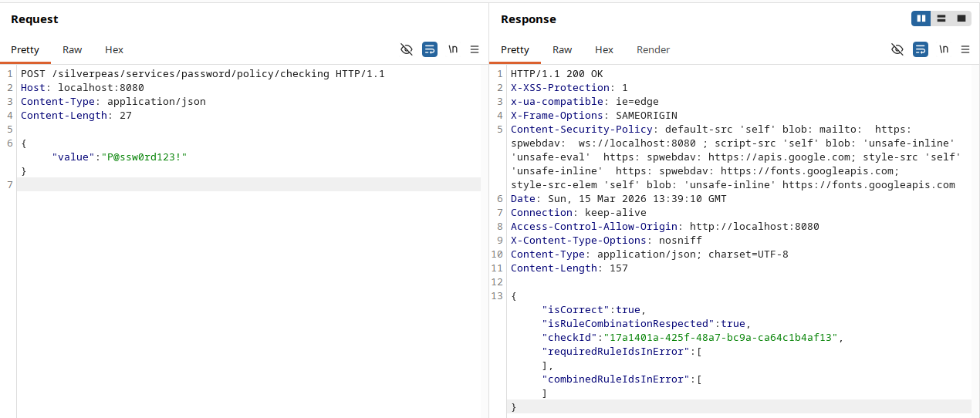The width and height of the screenshot is (980, 418).
Task: Toggle word wrap icon in Request pane
Action: point(430,49)
